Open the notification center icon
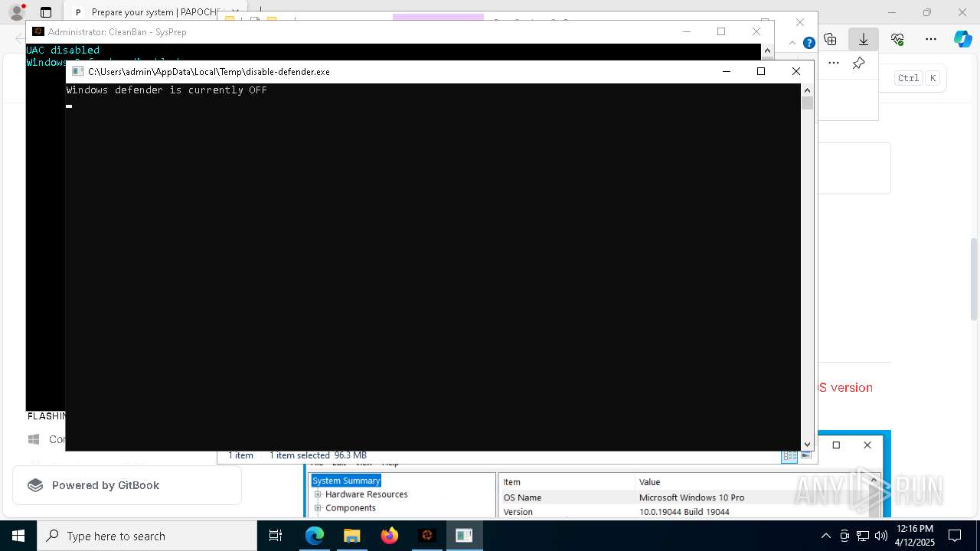 tap(955, 536)
